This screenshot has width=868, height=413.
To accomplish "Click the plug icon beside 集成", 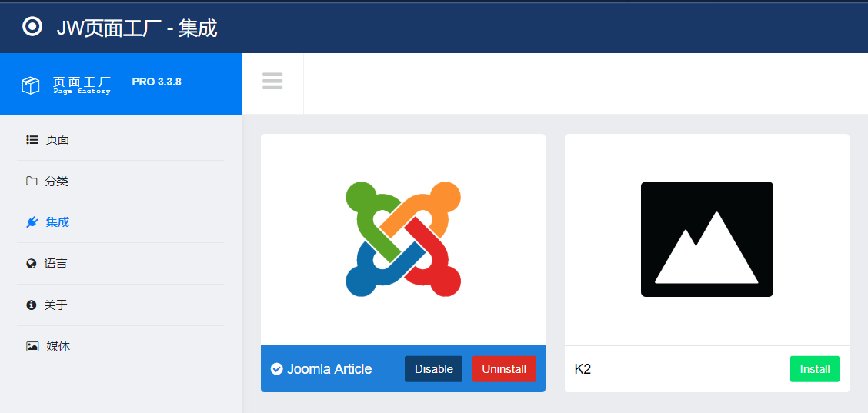I will (x=32, y=222).
